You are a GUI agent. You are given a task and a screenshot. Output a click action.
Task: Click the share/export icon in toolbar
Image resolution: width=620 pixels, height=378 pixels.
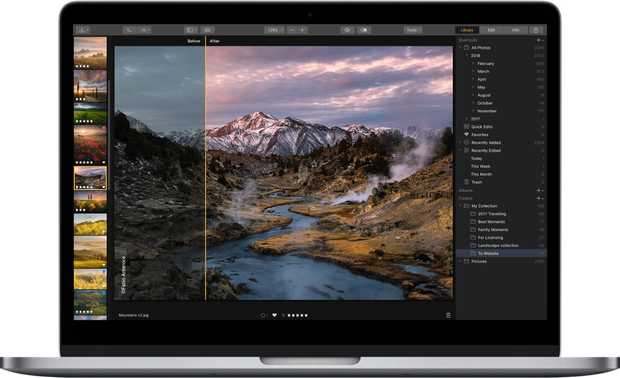click(536, 30)
